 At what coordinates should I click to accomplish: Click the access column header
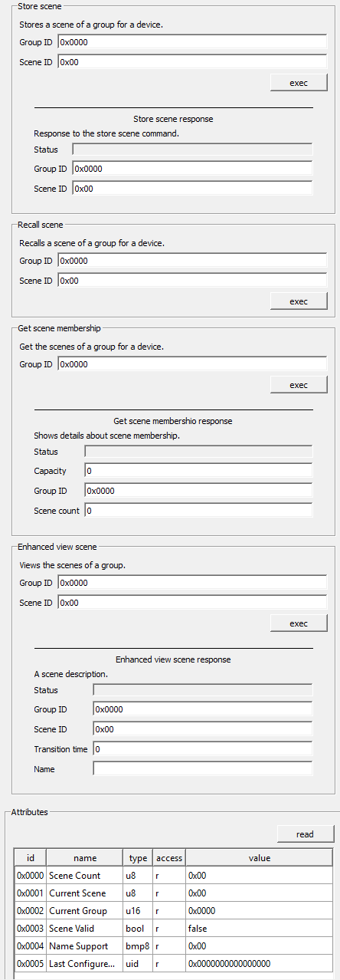point(169,858)
